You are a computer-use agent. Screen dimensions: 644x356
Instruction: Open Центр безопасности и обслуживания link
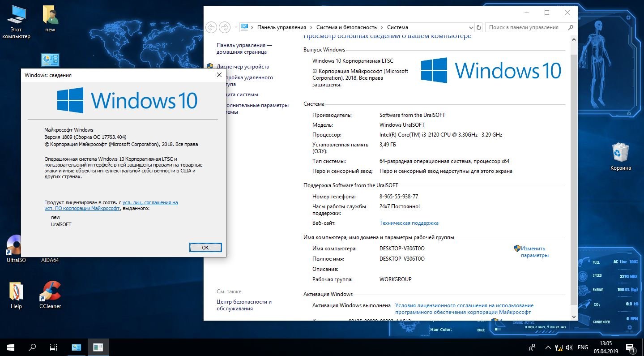(244, 305)
